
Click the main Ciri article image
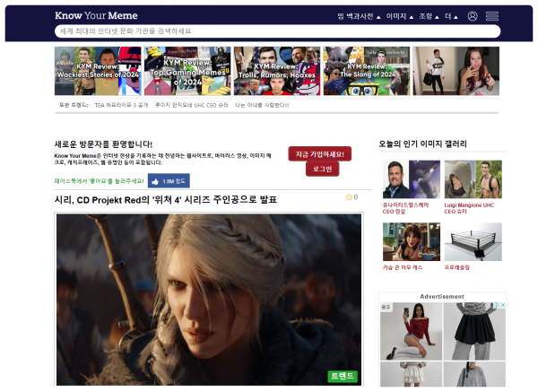(x=209, y=300)
